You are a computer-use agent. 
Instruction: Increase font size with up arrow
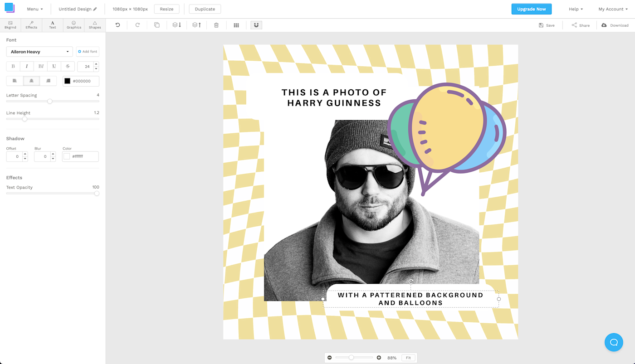pyautogui.click(x=96, y=64)
